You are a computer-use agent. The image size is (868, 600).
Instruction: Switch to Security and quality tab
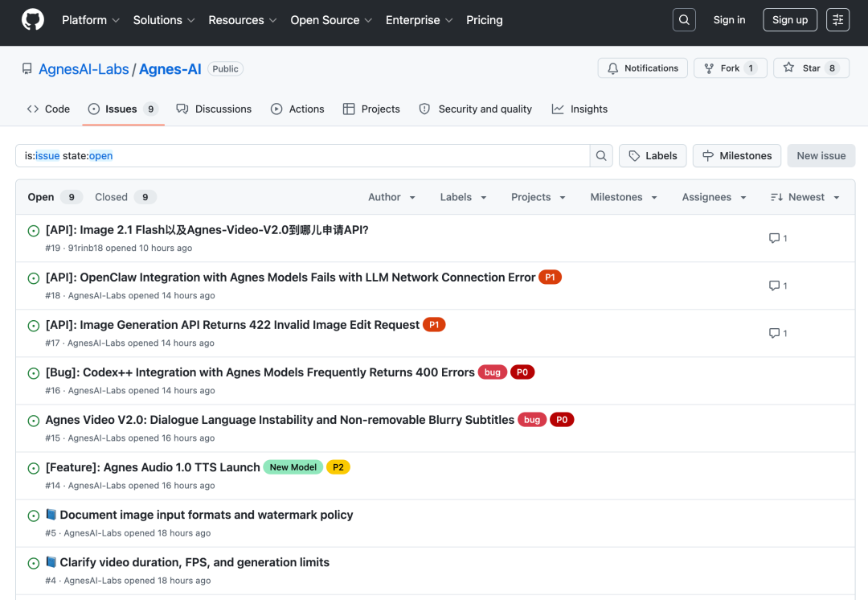click(x=476, y=109)
